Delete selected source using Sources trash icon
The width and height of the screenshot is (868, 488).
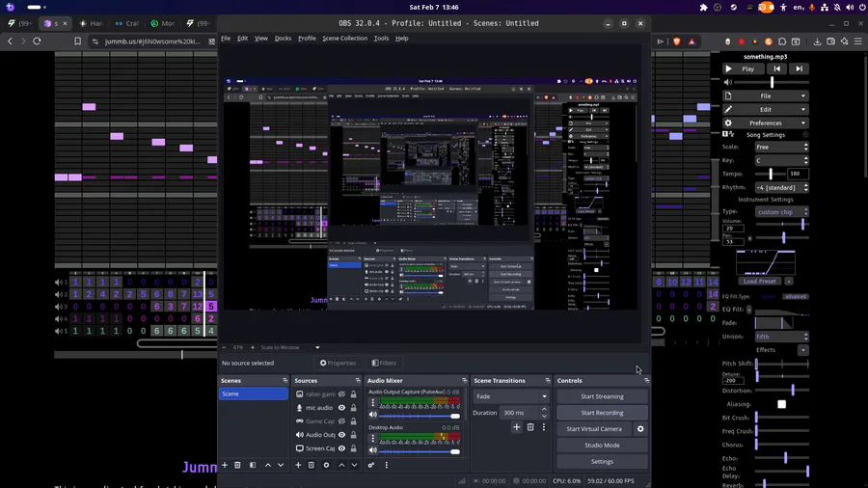[312, 465]
